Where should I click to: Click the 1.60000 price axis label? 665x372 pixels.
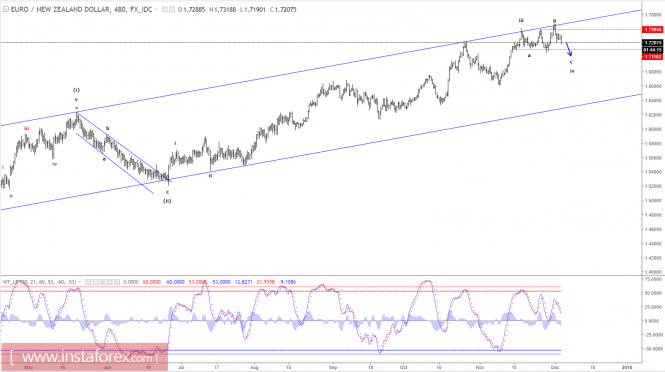click(654, 129)
